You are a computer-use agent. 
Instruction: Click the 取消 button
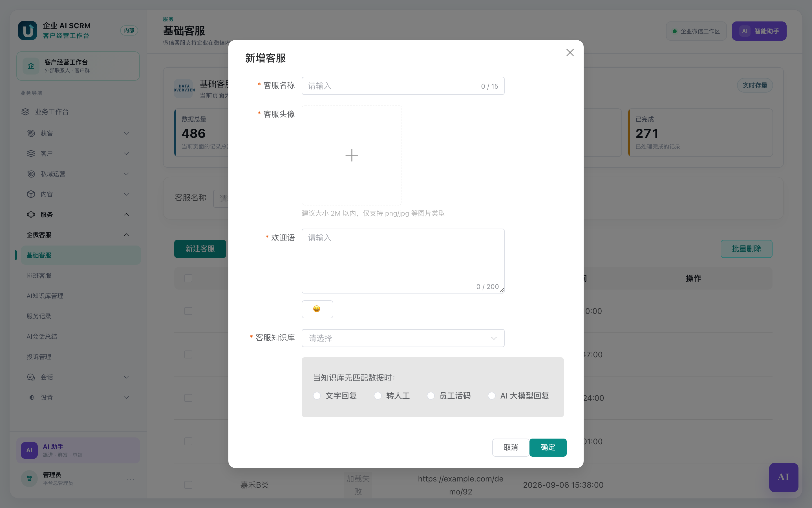coord(510,447)
